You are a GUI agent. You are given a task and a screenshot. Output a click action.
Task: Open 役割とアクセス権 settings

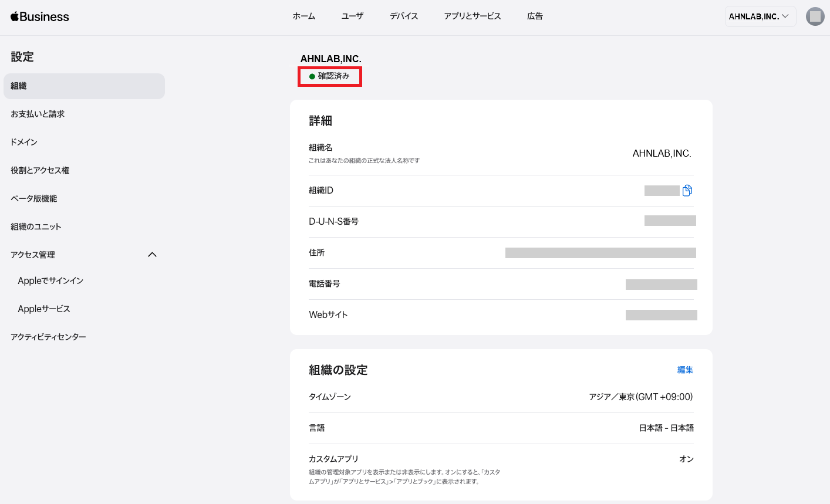click(40, 170)
